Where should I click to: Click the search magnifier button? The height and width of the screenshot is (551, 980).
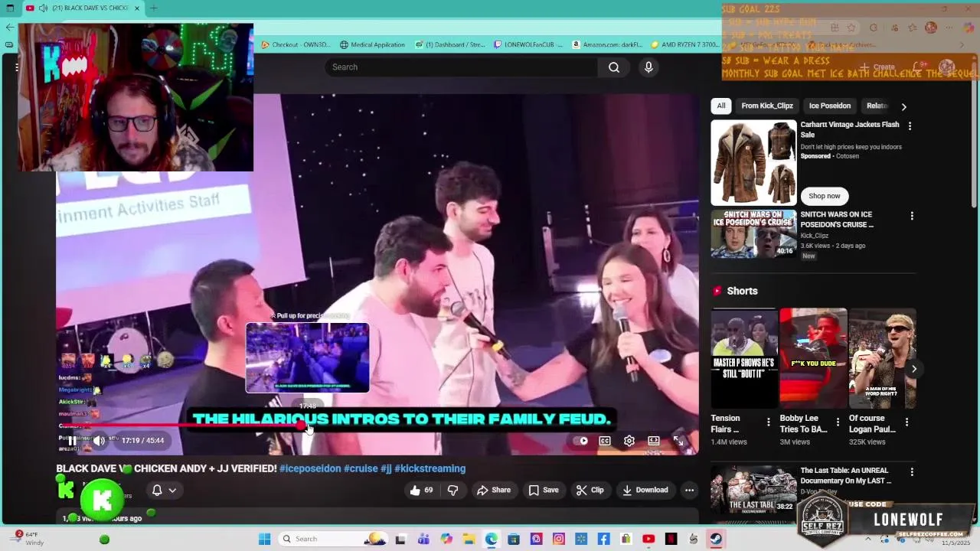pos(614,67)
